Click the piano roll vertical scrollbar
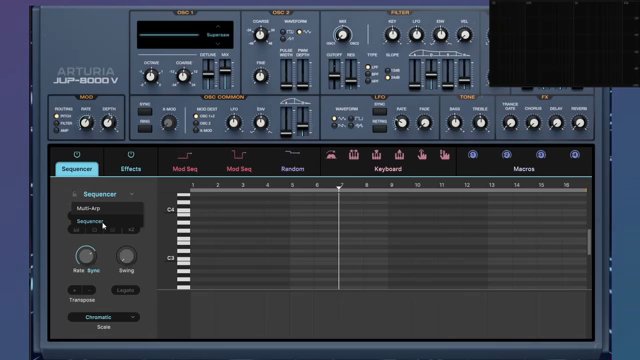 (x=589, y=242)
